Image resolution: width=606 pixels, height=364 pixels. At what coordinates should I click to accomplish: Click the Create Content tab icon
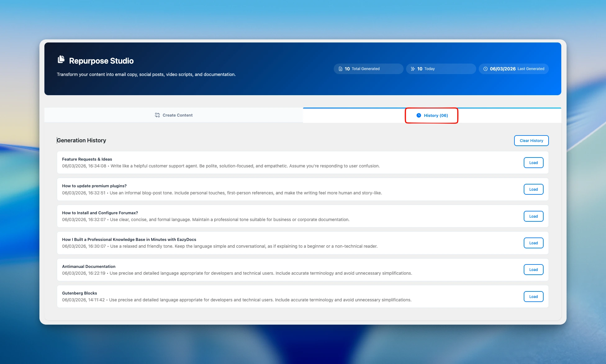click(157, 115)
